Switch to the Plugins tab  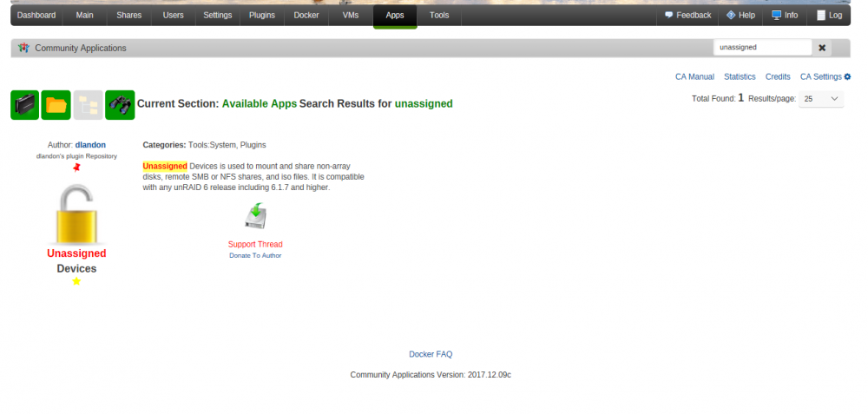tap(262, 15)
